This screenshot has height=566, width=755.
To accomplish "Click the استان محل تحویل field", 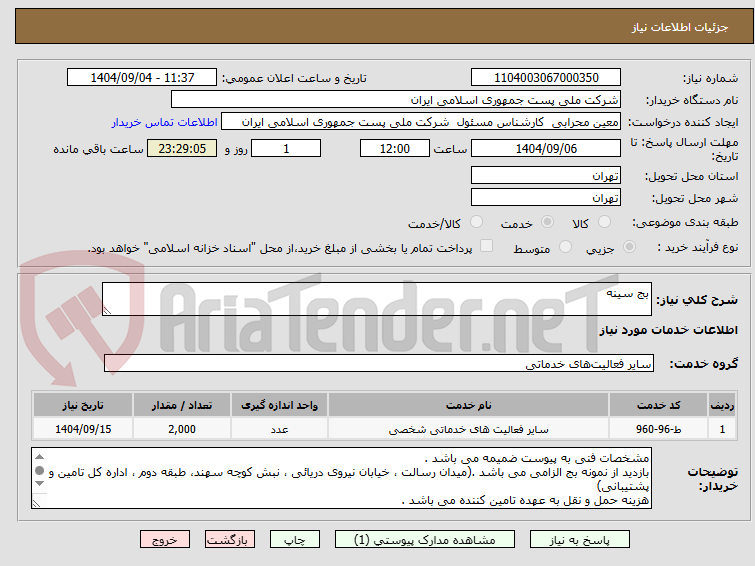I will [546, 176].
